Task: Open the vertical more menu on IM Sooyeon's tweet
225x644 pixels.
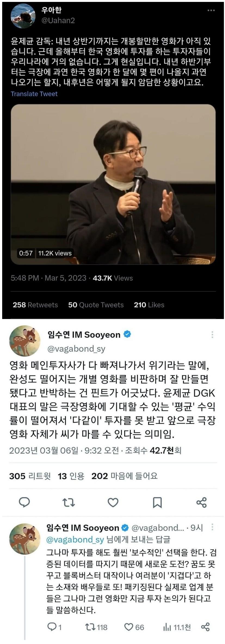Action: [212, 335]
